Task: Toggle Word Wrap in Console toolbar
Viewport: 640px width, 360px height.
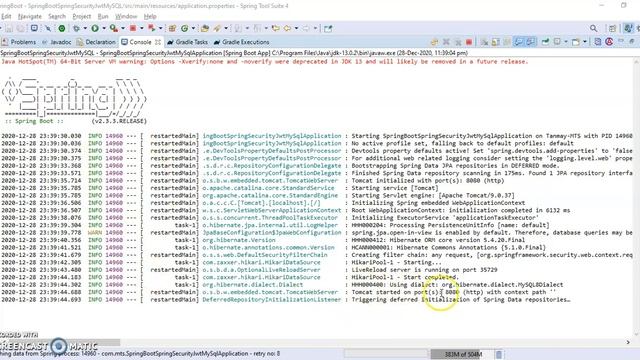Action: [507, 42]
